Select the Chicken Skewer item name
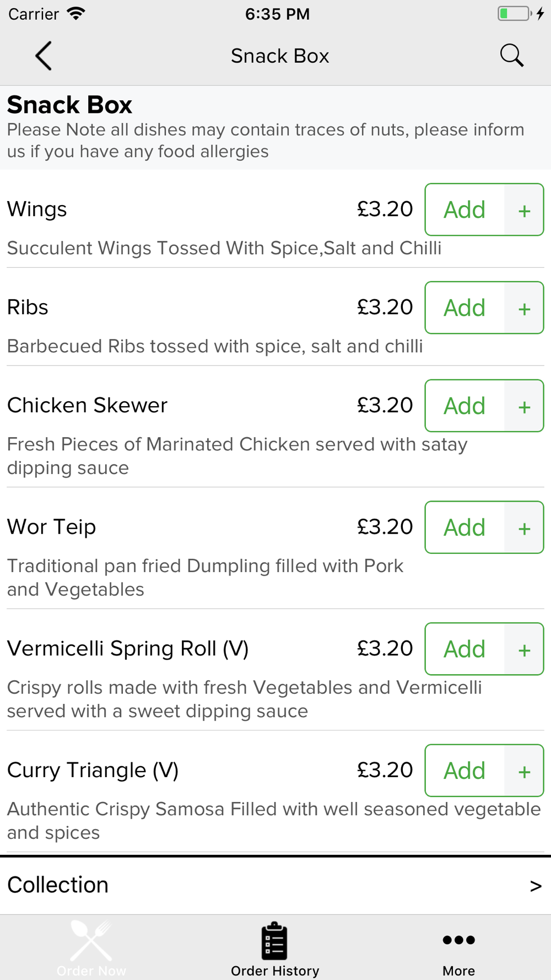The image size is (551, 980). click(87, 406)
